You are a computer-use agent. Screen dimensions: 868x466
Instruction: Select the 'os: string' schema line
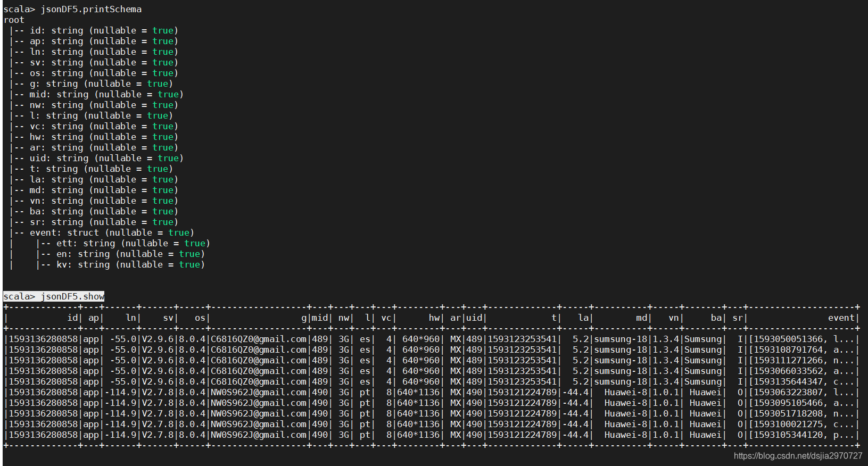93,73
